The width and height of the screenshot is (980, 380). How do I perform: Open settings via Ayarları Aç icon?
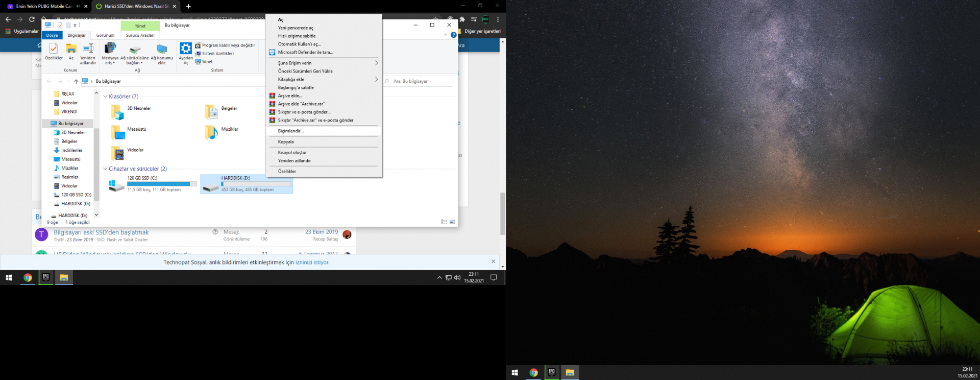coord(186,49)
